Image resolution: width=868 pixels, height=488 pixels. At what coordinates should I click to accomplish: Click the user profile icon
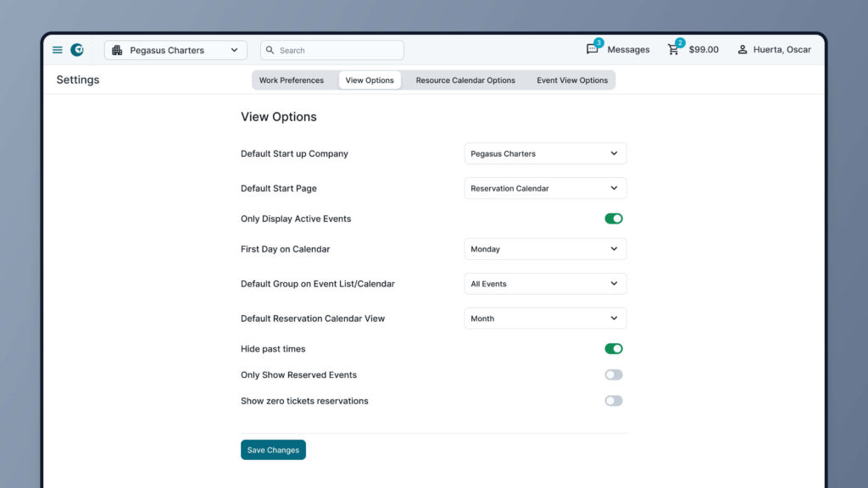point(743,50)
